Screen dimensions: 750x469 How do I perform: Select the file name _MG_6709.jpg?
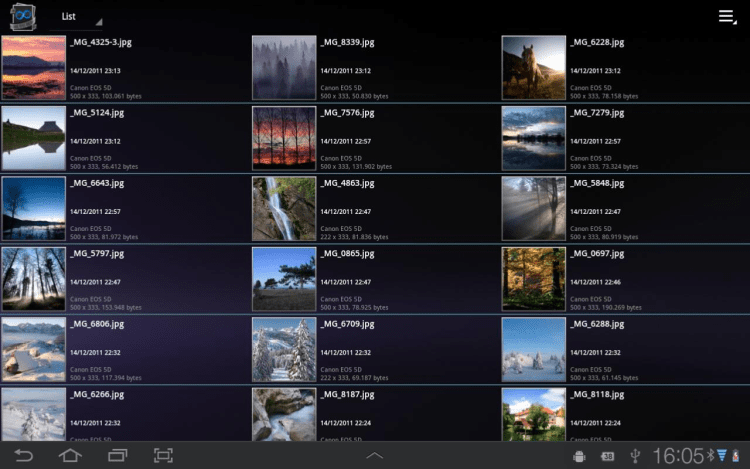[347, 324]
